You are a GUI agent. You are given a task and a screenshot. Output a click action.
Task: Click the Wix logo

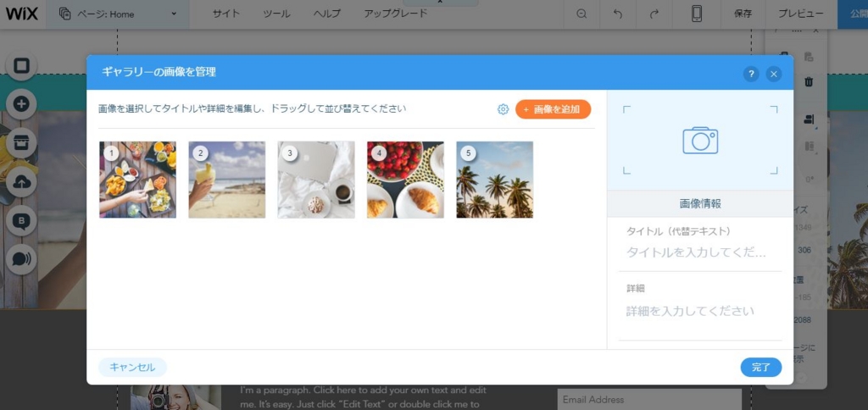[x=21, y=14]
